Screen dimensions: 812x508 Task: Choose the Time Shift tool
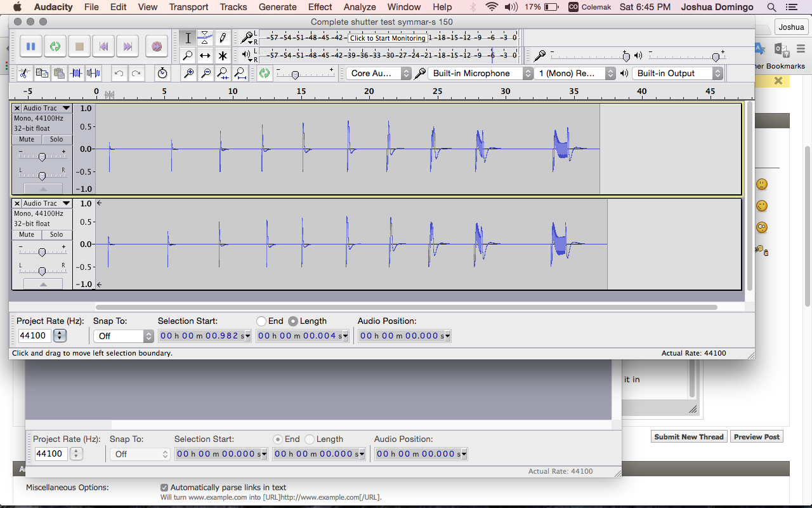point(205,56)
